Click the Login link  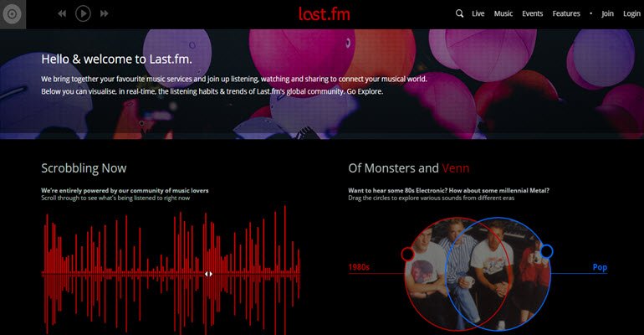(x=631, y=13)
